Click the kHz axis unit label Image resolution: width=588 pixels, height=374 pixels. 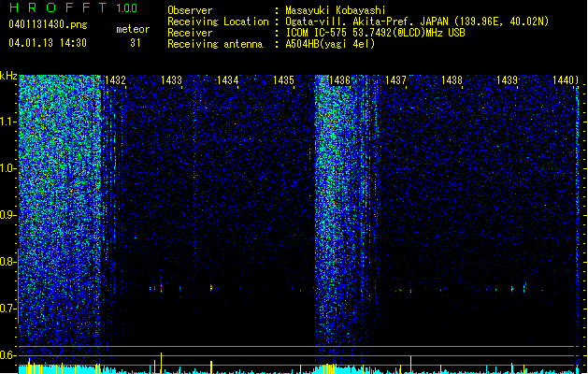click(8, 77)
